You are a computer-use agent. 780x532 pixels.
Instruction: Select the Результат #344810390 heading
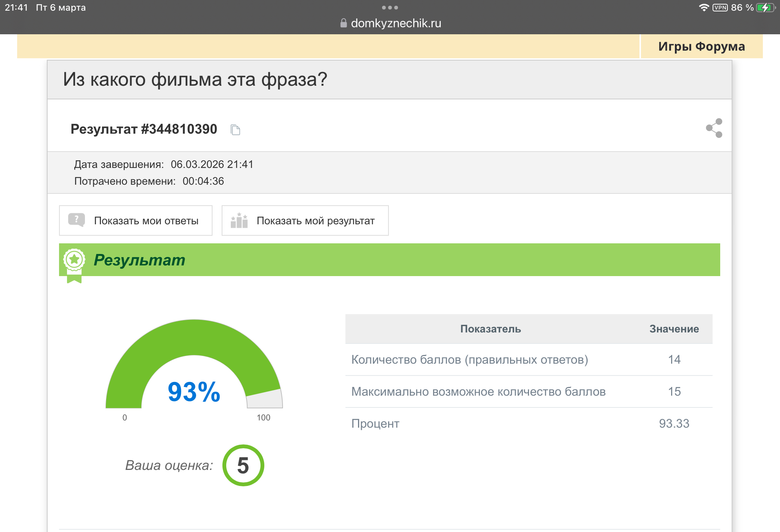point(144,129)
